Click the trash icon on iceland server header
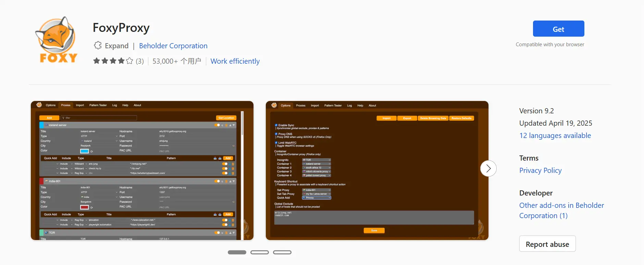This screenshot has width=644, height=265. point(226,125)
